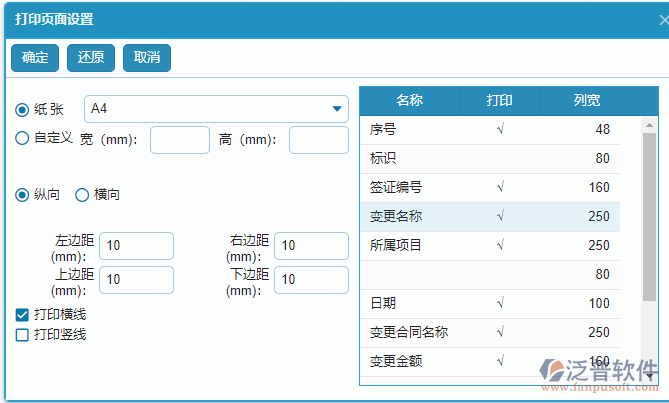Click the 确定 confirm button
The height and width of the screenshot is (403, 669).
[x=35, y=58]
